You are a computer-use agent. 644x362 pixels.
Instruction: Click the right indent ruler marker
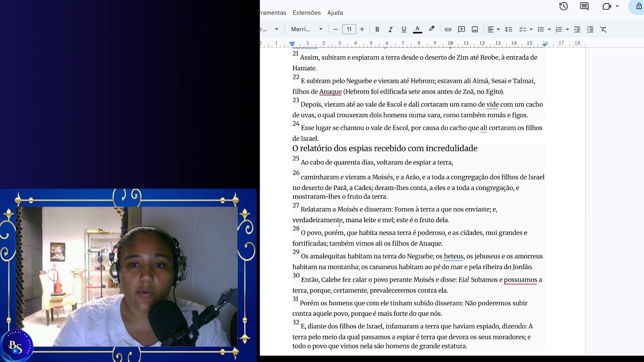(545, 44)
